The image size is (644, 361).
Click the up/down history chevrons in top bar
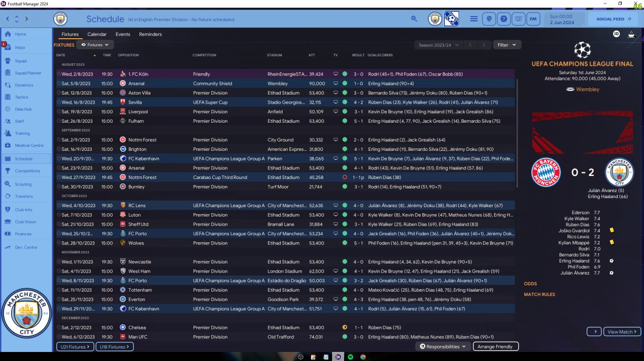point(17,19)
